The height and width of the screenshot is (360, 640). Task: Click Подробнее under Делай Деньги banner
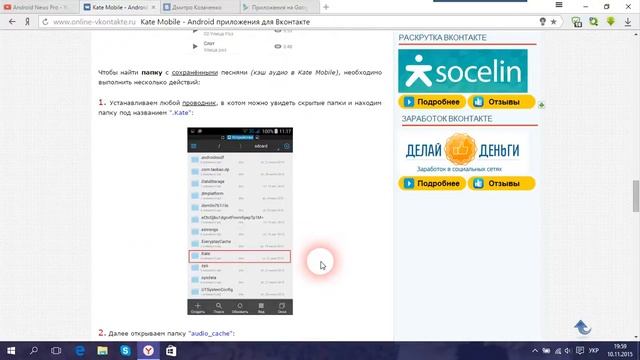point(432,183)
